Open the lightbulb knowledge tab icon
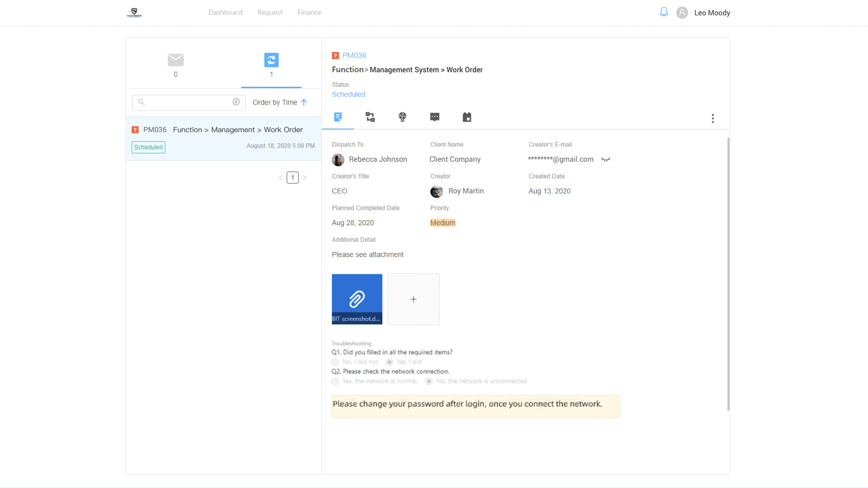The image size is (868, 488). point(402,117)
